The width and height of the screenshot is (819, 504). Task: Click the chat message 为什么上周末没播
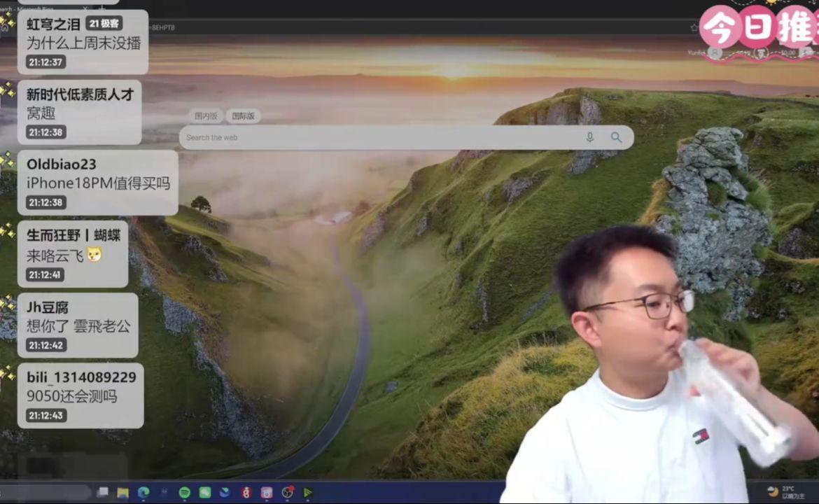(83, 43)
